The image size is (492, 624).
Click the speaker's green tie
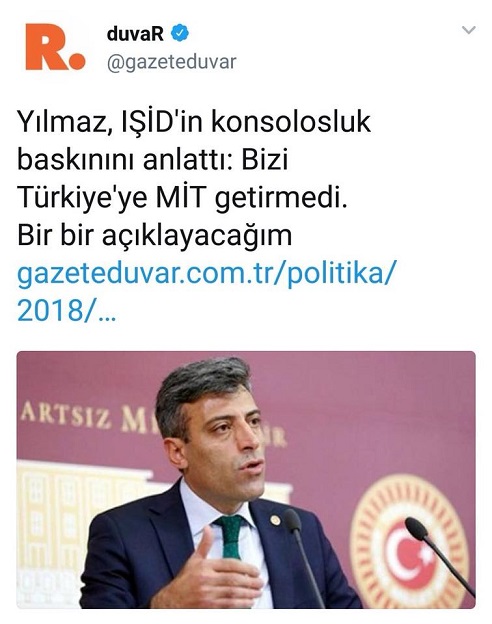click(x=231, y=537)
